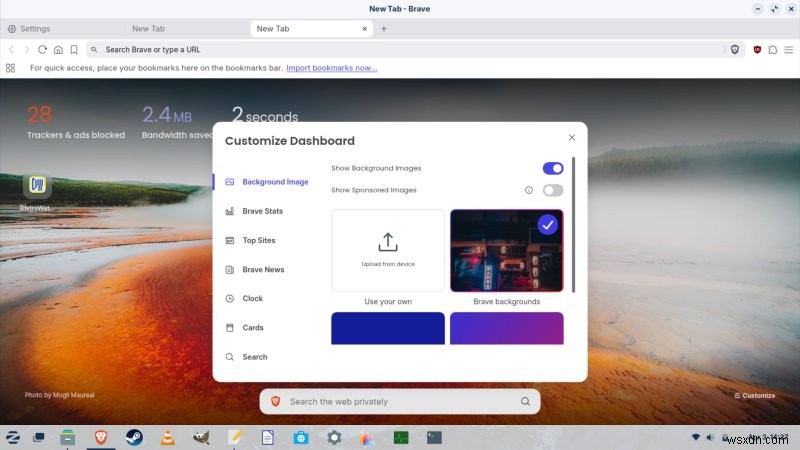The height and width of the screenshot is (450, 800).
Task: Close the active New Tab tab
Action: (364, 29)
